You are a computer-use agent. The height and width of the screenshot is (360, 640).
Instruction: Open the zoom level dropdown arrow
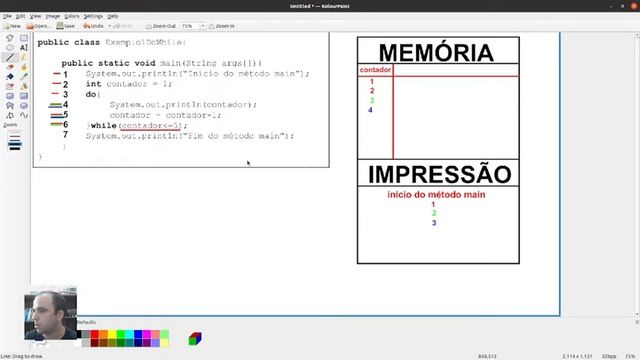(202, 26)
